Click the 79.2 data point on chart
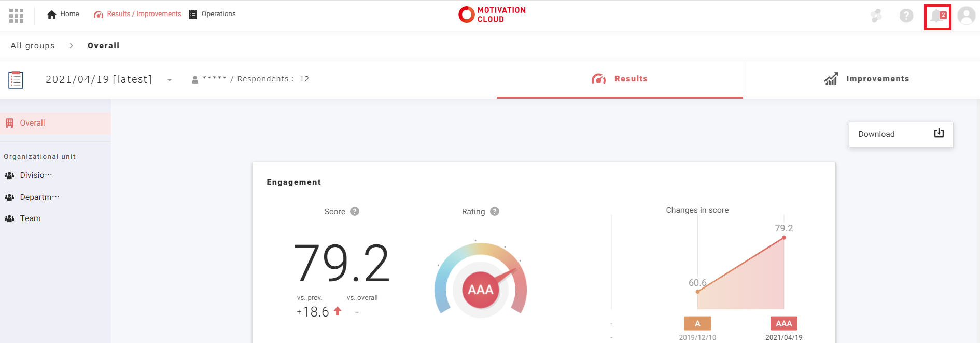 (x=783, y=238)
